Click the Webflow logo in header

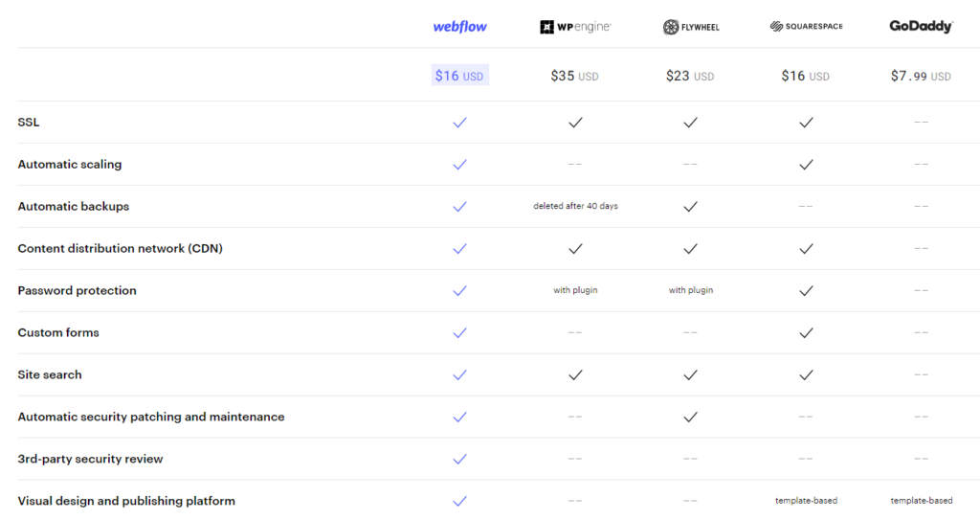(x=459, y=27)
